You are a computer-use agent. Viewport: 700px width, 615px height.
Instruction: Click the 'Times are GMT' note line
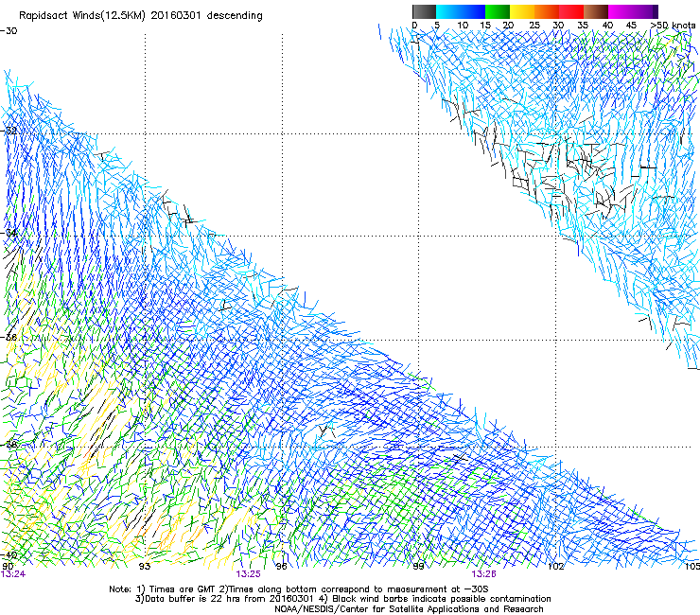(x=299, y=589)
